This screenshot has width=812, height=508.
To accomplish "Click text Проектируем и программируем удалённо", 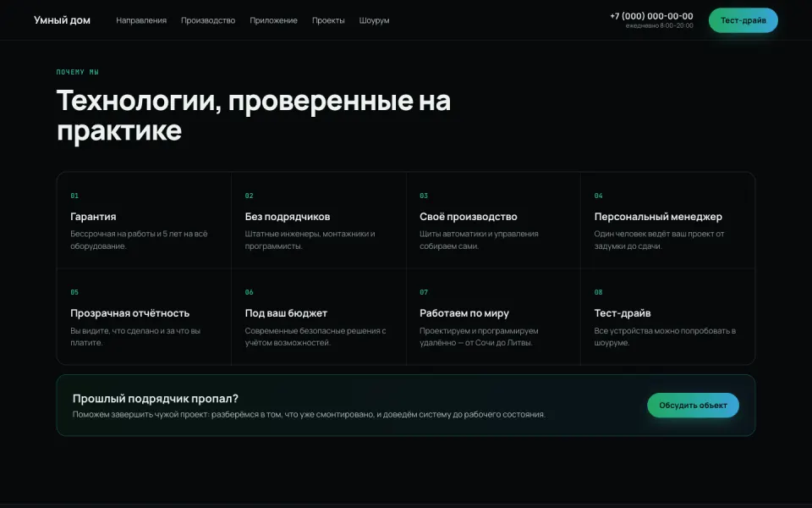I will [x=479, y=336].
